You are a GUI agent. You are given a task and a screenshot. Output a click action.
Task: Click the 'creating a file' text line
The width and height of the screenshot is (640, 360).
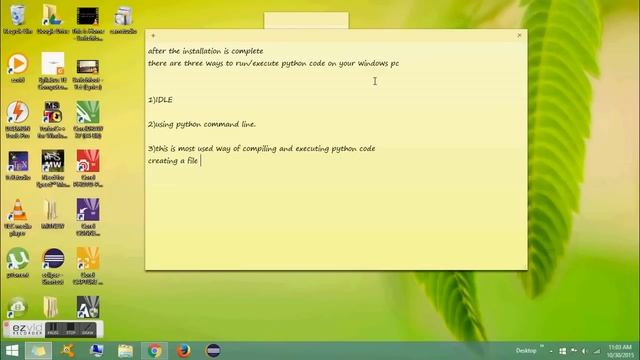[173, 161]
